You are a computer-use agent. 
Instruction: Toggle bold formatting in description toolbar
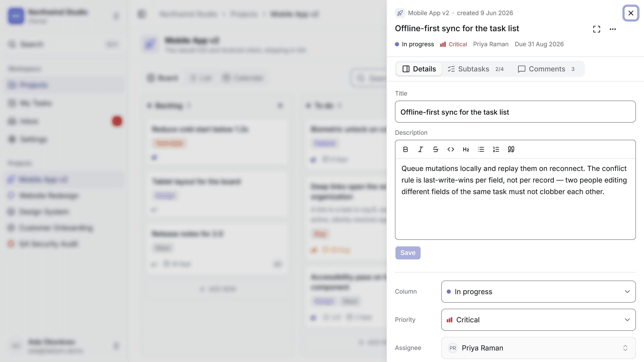[405, 149]
